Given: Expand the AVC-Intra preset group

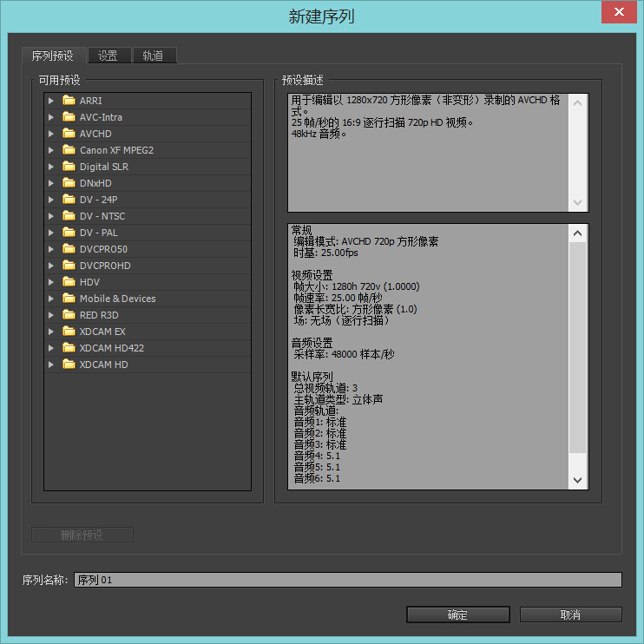Looking at the screenshot, I should [51, 117].
